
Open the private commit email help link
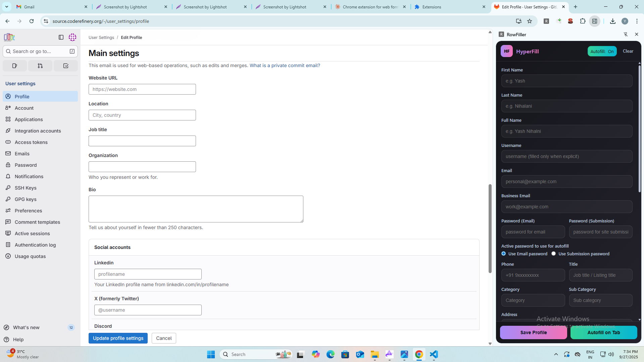click(285, 65)
